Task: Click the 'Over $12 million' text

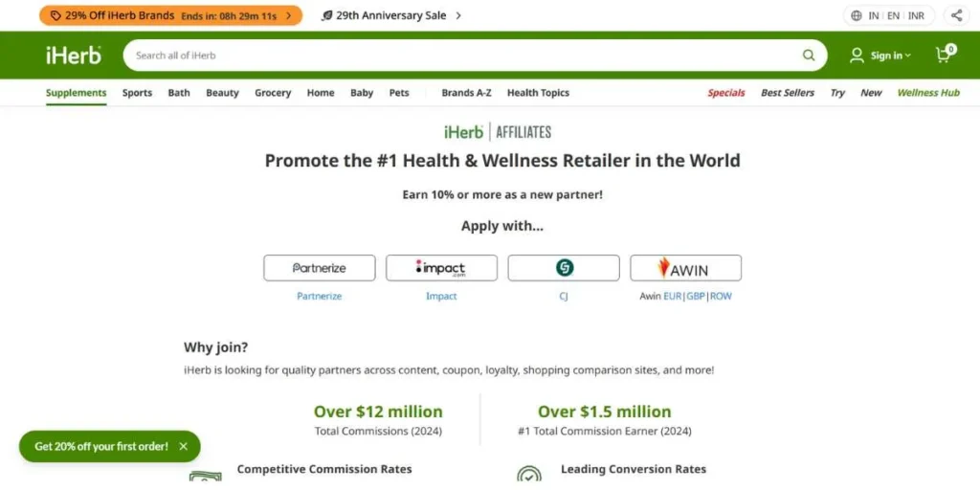Action: tap(378, 412)
